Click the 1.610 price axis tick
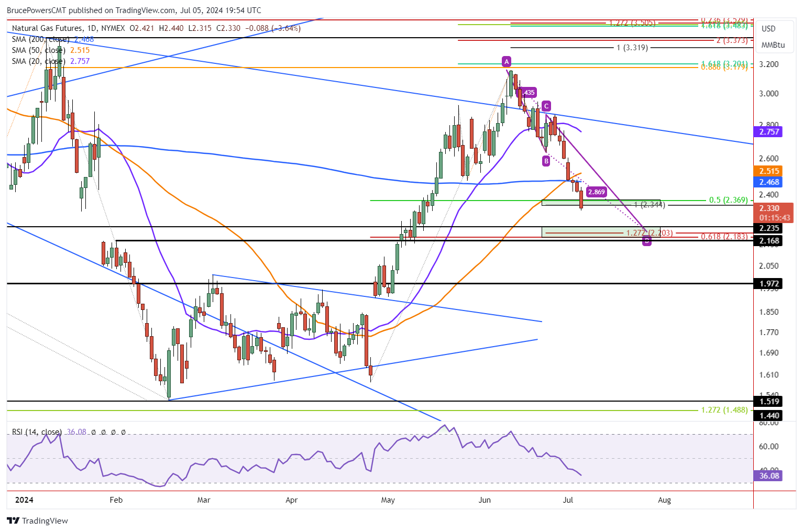This screenshot has height=532, width=803. pyautogui.click(x=769, y=375)
